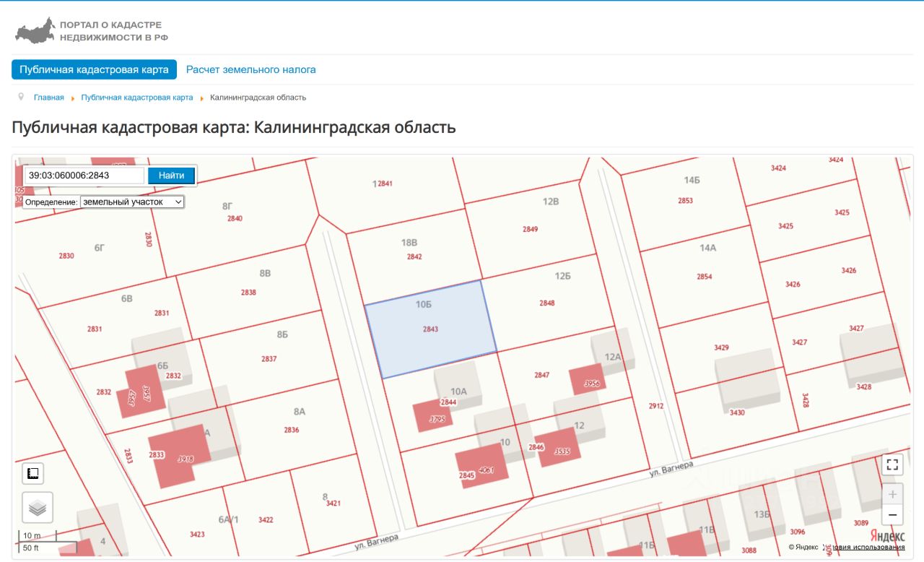Click parcel number 2849

pyautogui.click(x=531, y=229)
